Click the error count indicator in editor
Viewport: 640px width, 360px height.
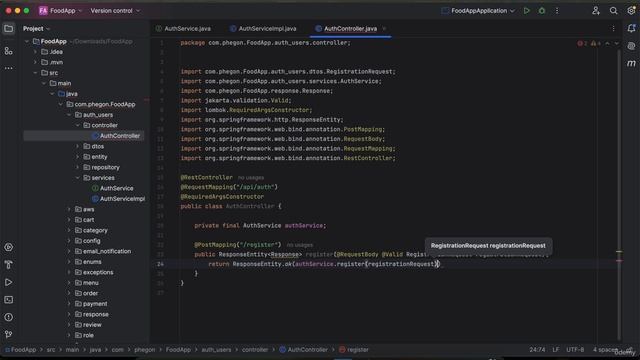coord(582,43)
